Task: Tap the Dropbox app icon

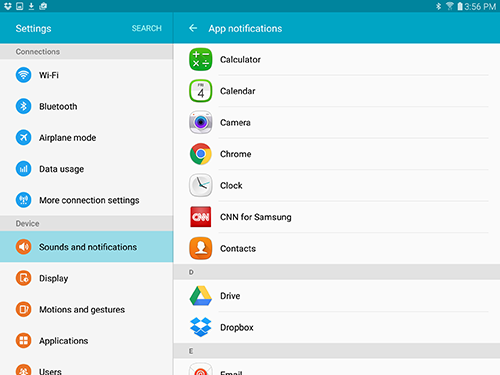Action: 201,327
